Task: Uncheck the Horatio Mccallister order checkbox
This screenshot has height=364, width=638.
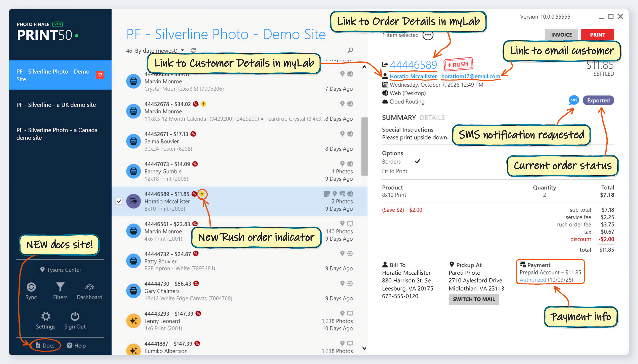Action: pyautogui.click(x=119, y=201)
